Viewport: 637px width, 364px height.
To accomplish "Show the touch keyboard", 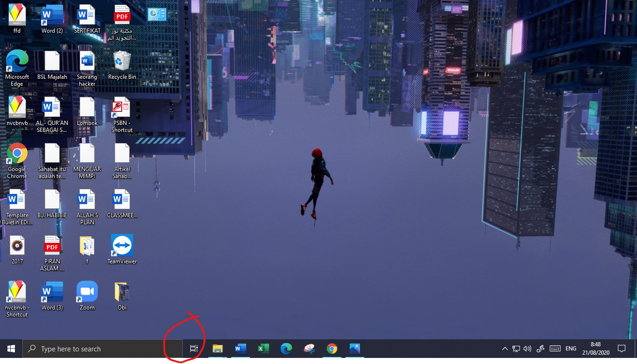I will (x=555, y=349).
